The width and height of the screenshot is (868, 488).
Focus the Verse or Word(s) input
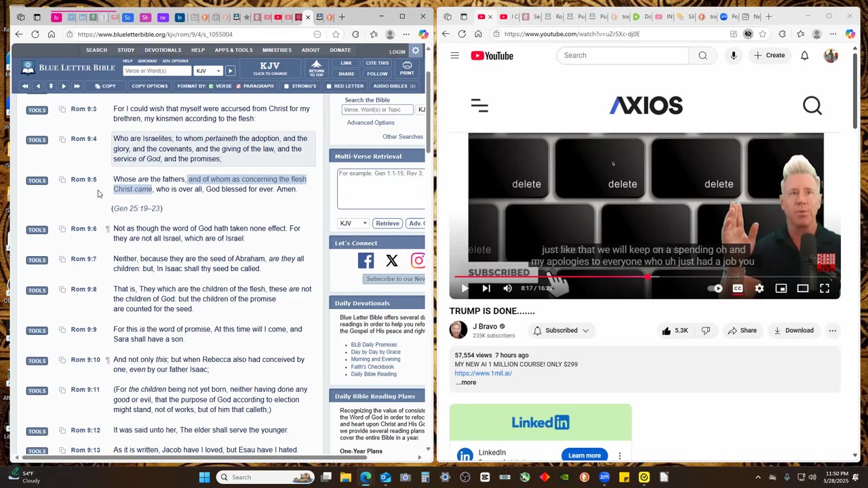click(157, 70)
